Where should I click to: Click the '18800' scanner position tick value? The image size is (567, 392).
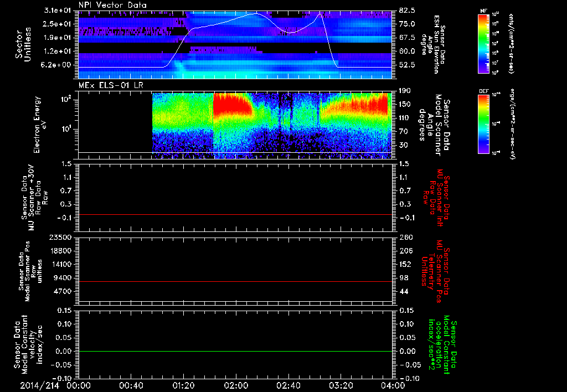tap(60, 251)
